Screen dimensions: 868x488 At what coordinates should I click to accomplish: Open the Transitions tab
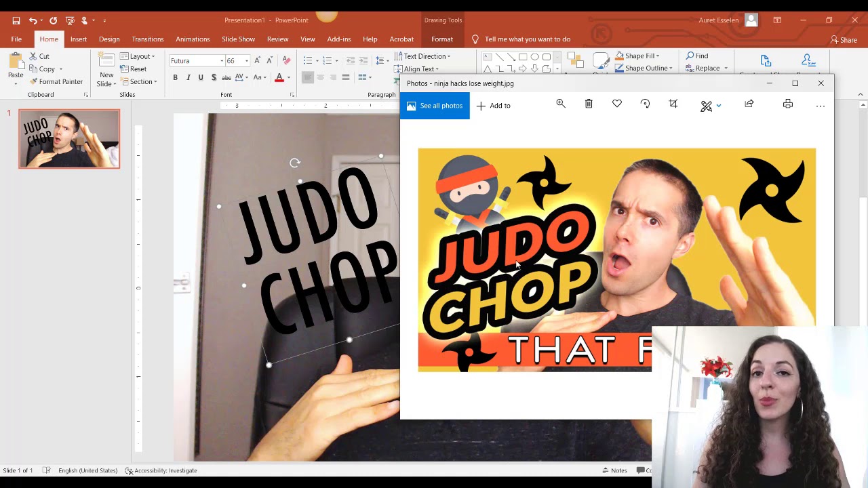(x=148, y=39)
